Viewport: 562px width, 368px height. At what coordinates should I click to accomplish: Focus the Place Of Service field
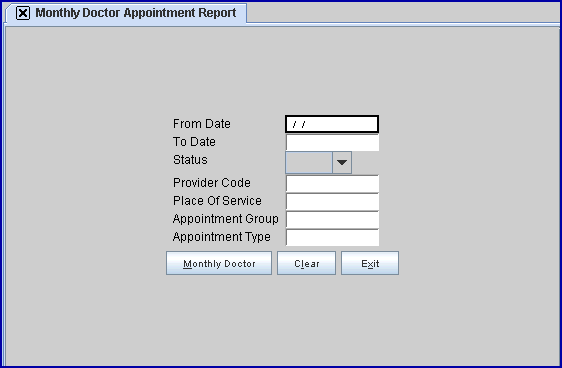(x=332, y=201)
